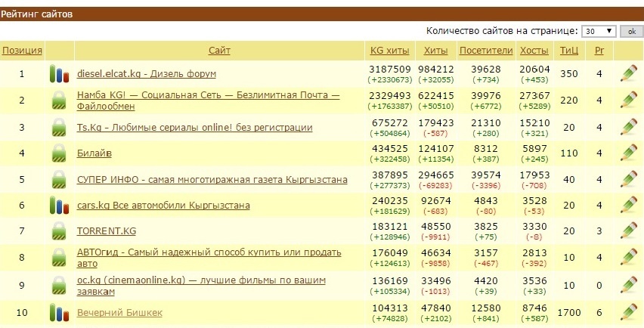Viewport: 644px width, 328px height.
Task: Sort by KG хиты column header
Action: point(390,51)
